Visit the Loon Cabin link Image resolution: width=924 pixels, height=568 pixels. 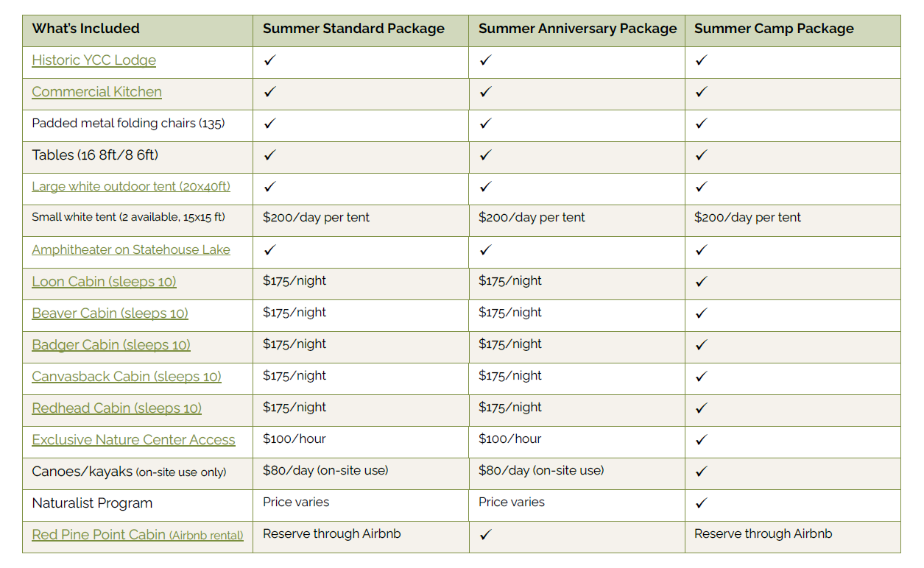click(104, 282)
